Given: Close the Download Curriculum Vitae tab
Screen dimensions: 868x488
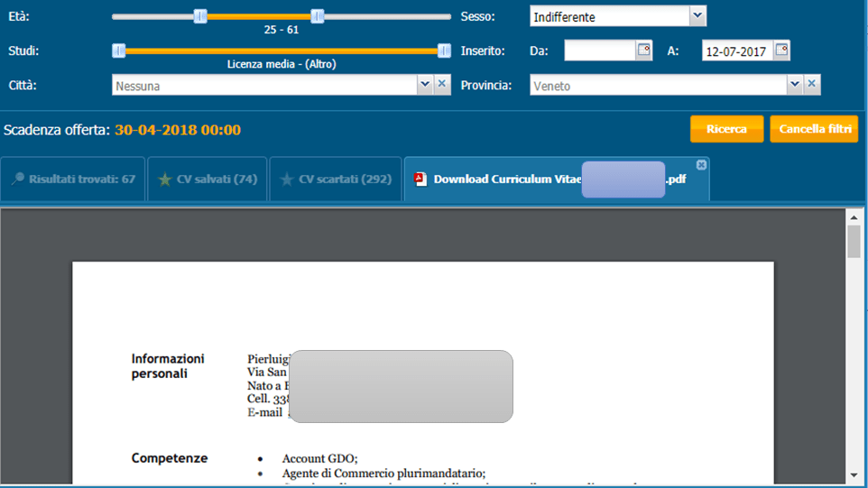Looking at the screenshot, I should pyautogui.click(x=702, y=164).
